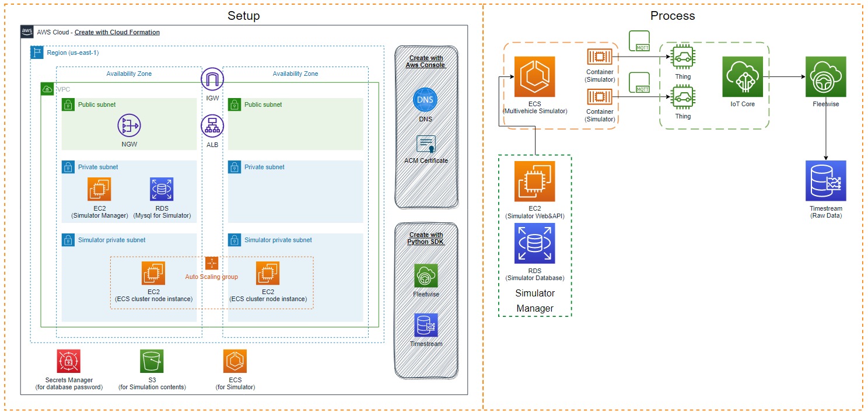Click the upper MQTT message icon
Screen dimensions: 868x412
(x=640, y=40)
